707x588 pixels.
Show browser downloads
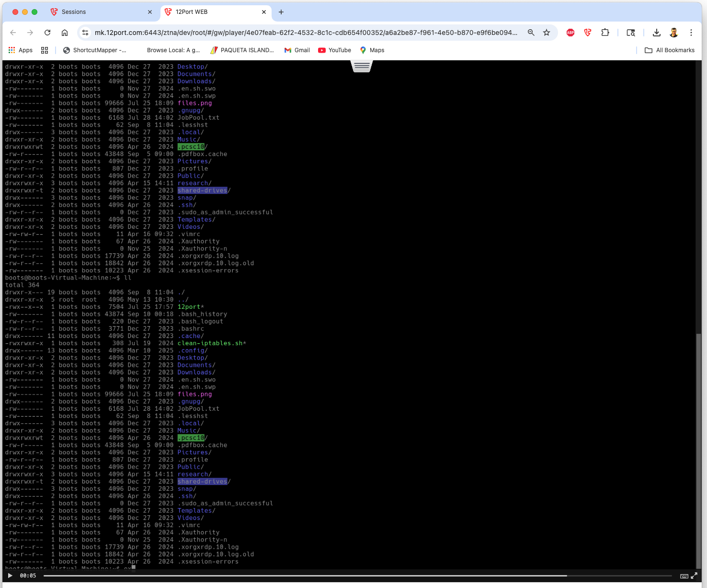tap(657, 33)
